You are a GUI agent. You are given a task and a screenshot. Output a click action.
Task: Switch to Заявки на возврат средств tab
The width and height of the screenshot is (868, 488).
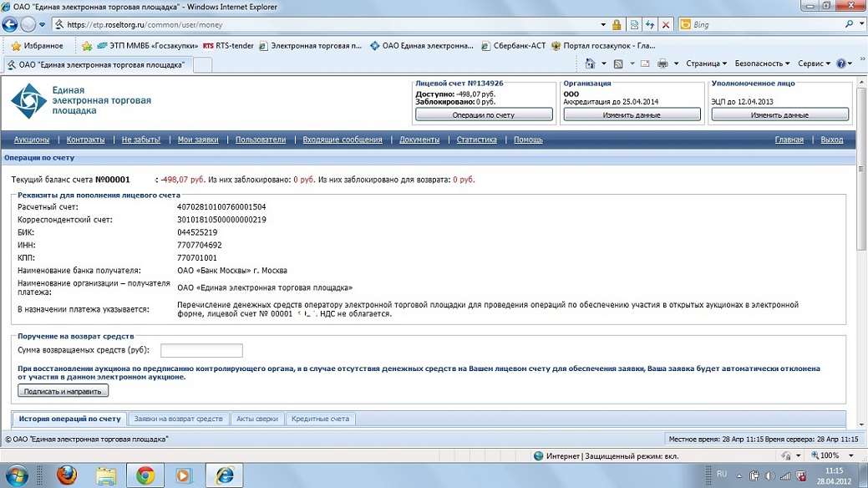point(179,419)
